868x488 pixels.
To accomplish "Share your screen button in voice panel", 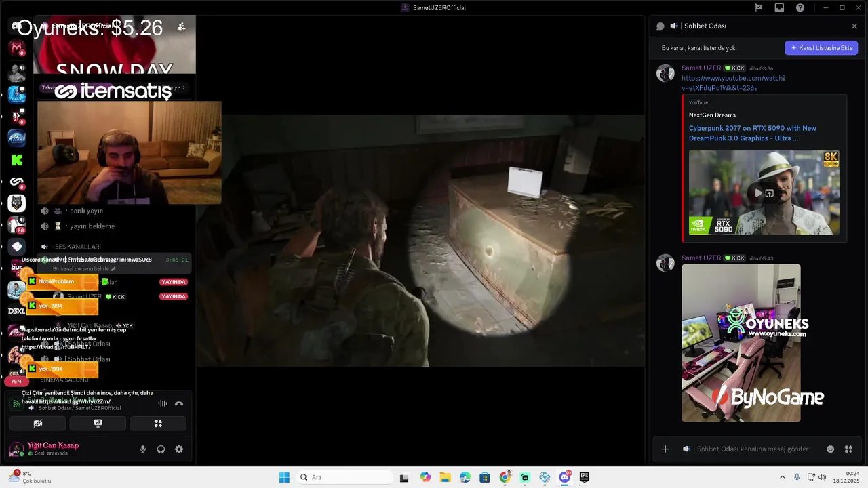I will [x=98, y=423].
